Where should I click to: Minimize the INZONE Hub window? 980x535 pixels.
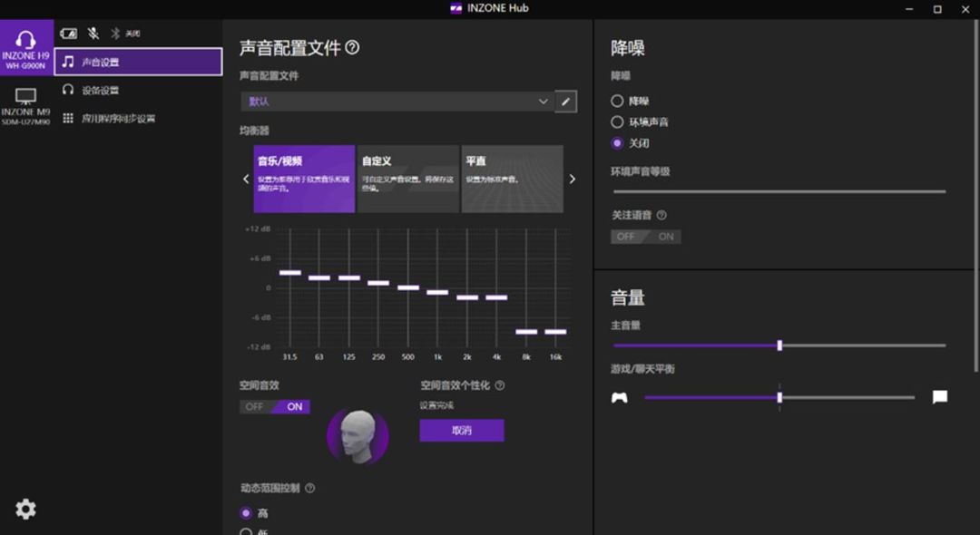pos(909,9)
